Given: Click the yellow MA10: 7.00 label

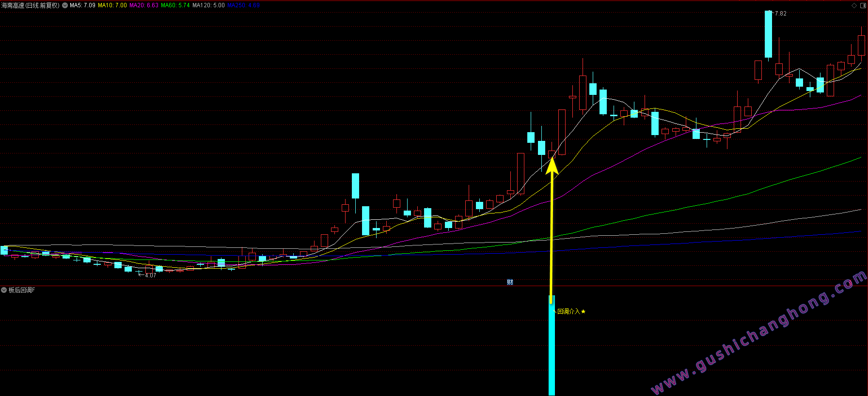Looking at the screenshot, I should (112, 5).
